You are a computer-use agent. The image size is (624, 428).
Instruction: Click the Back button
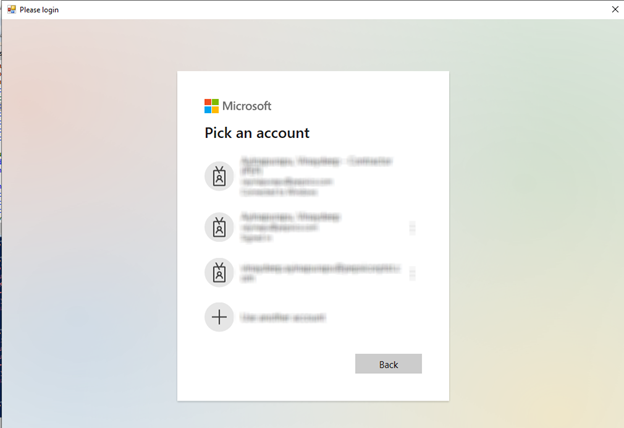(x=388, y=364)
